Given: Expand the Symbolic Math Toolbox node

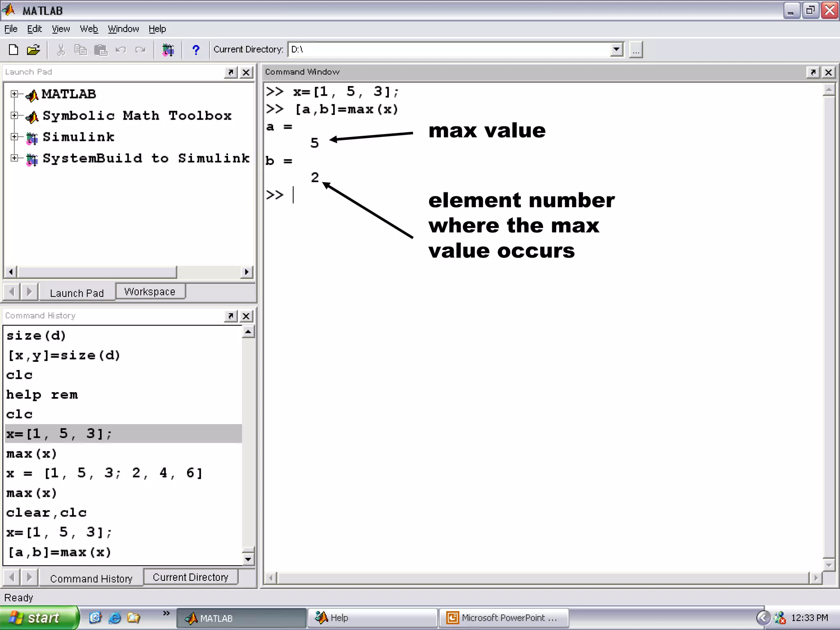Looking at the screenshot, I should (x=14, y=115).
